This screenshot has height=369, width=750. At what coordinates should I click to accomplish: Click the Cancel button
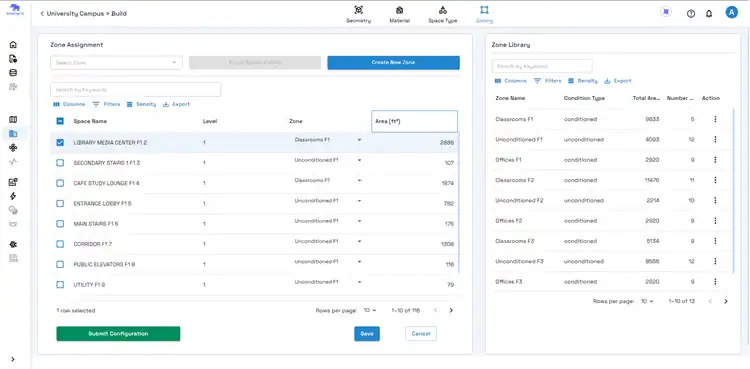(x=421, y=334)
